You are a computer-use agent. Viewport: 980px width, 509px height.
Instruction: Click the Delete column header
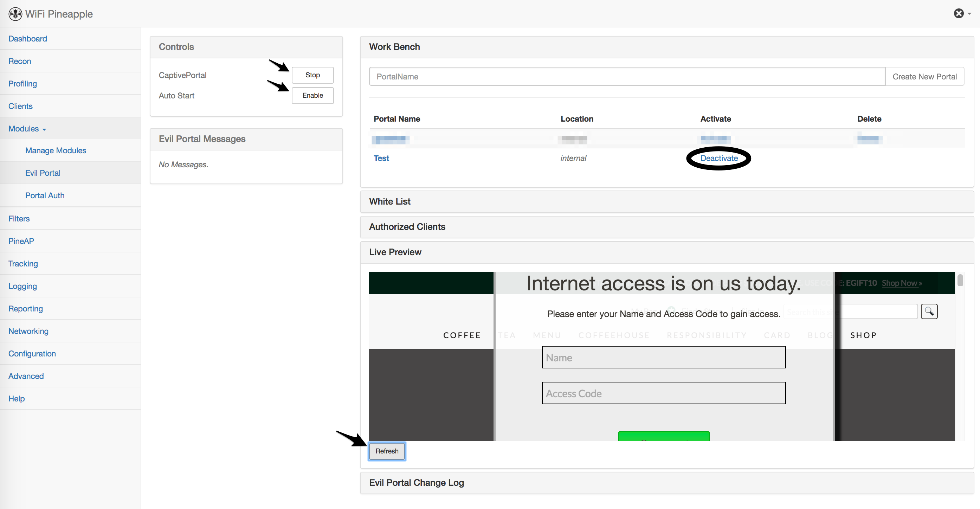[869, 119]
